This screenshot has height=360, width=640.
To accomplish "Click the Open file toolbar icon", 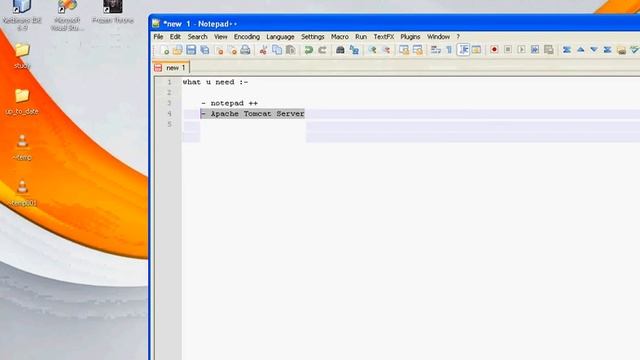I will 178,50.
